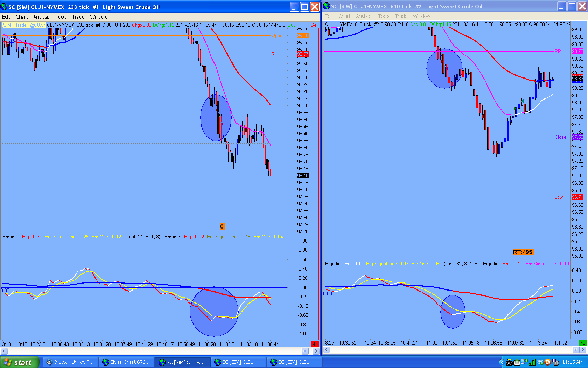
Task: Maximize the 233 tick #1 chart window
Action: [305, 7]
